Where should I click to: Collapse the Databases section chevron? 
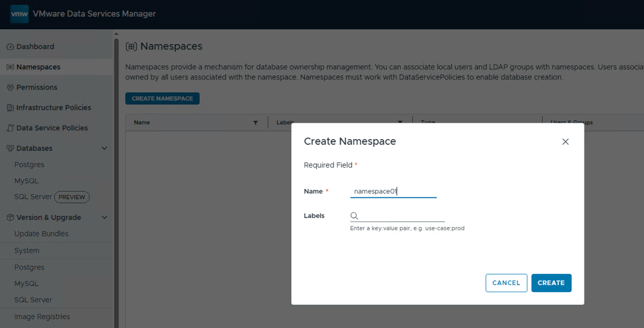click(x=104, y=148)
